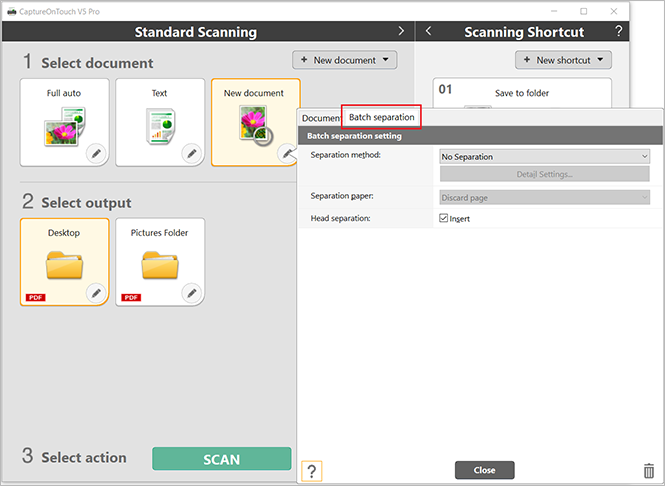
Task: Select the Text document tile
Action: pos(160,122)
